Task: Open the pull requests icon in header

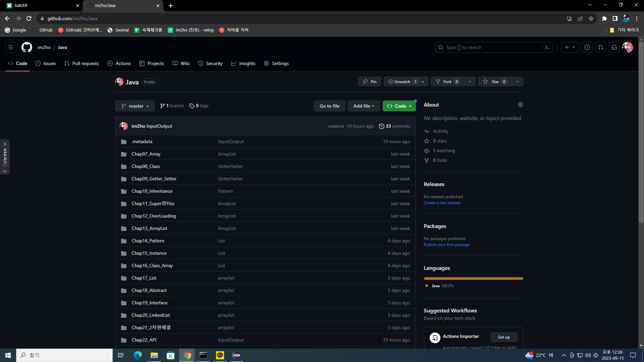Action: (600, 47)
